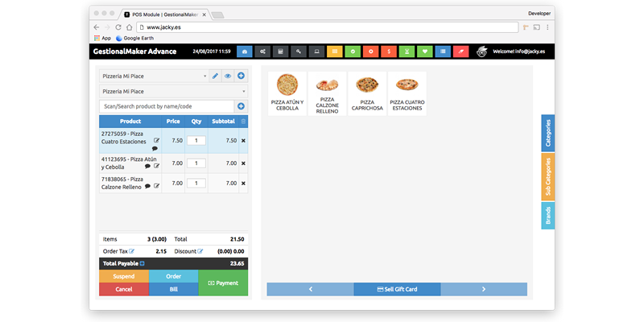Click quantity field for Pizza Atún y Cebolla
Image resolution: width=644 pixels, height=322 pixels.
click(x=196, y=163)
